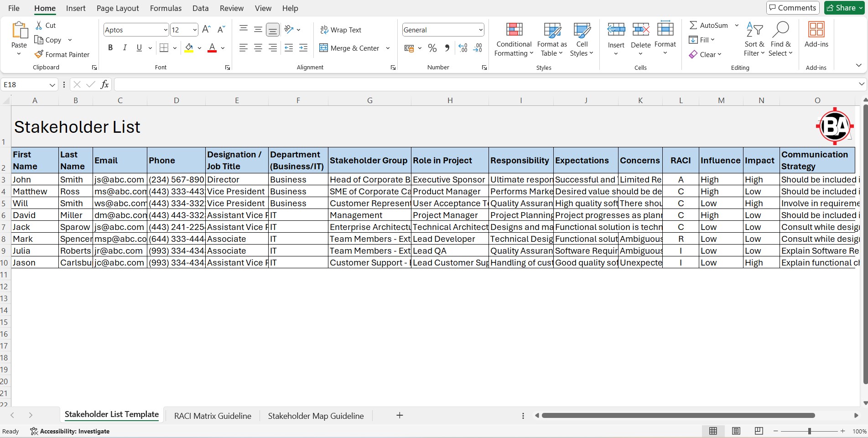Viewport: 868px width, 438px height.
Task: Change the Font Color swatch
Action: tap(212, 48)
